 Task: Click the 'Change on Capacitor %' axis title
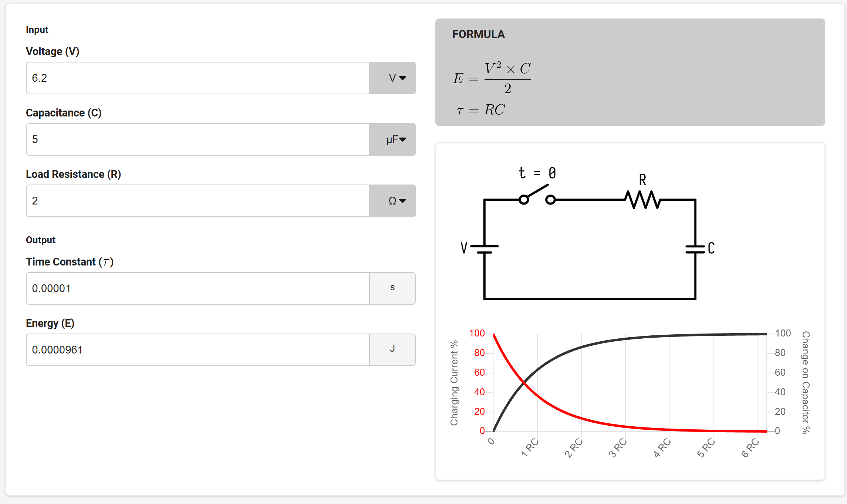point(806,382)
